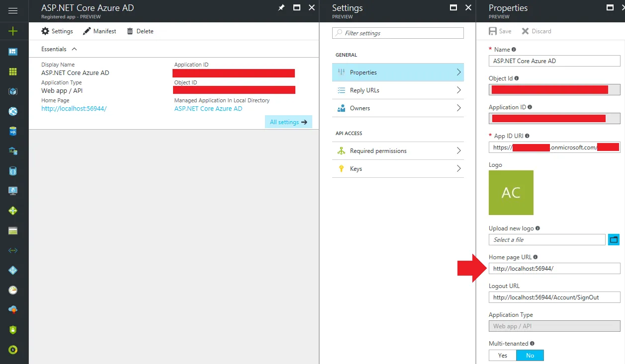
Task: Set Multi-tenanted to Yes
Action: (x=503, y=355)
